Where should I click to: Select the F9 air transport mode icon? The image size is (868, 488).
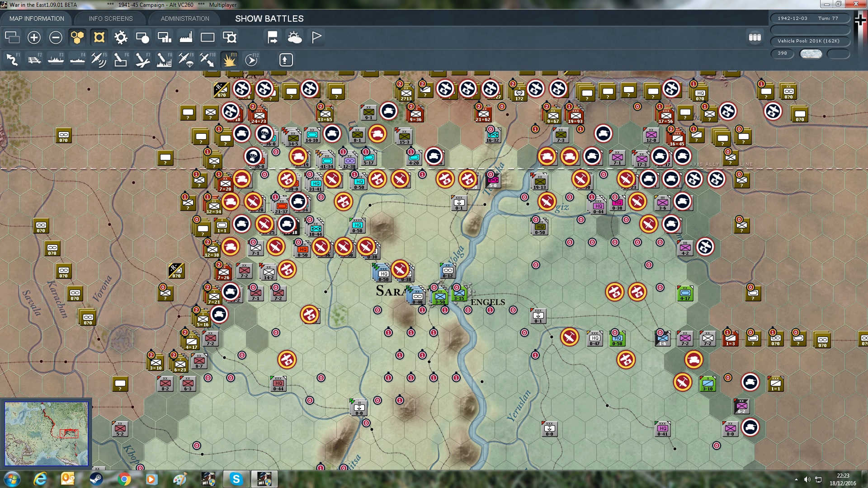click(185, 60)
